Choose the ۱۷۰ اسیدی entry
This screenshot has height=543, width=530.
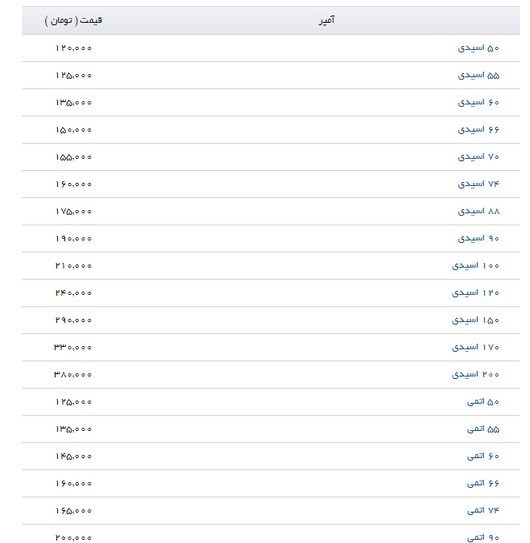coord(475,347)
